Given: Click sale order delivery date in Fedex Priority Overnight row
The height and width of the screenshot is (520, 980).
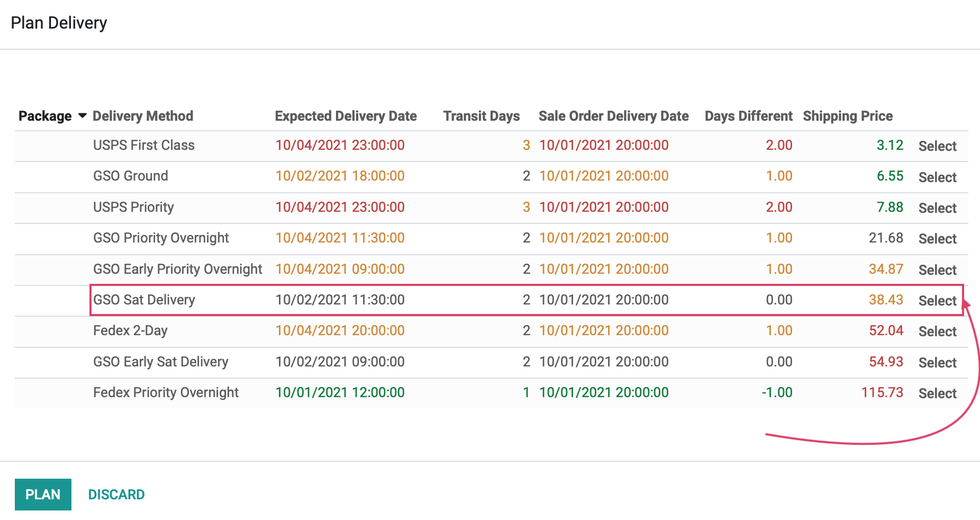Looking at the screenshot, I should 604,392.
